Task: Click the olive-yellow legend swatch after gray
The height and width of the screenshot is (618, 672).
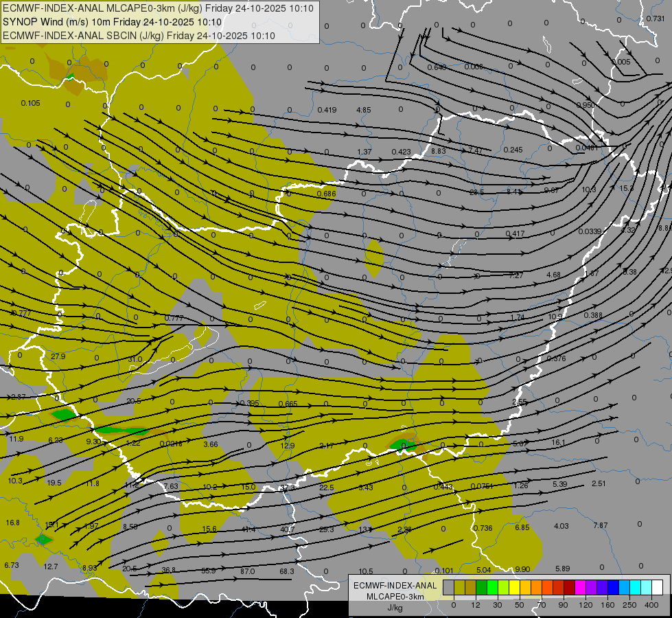Action: [x=460, y=587]
